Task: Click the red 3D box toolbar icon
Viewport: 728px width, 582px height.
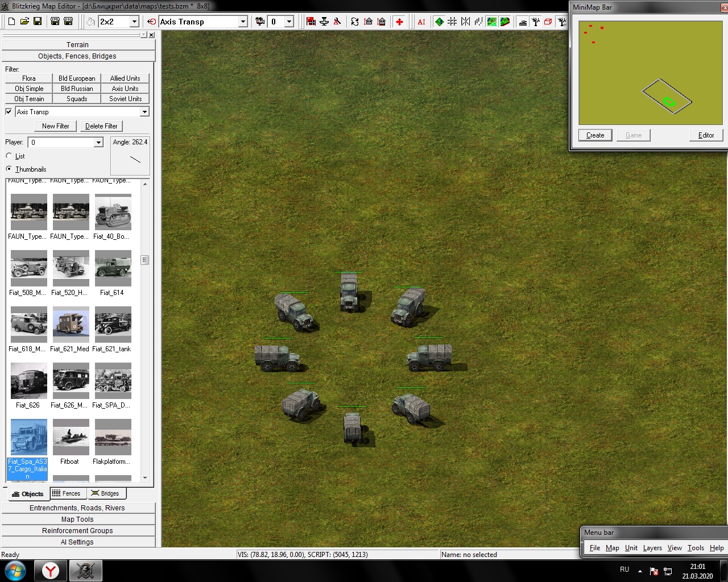Action: pyautogui.click(x=548, y=22)
